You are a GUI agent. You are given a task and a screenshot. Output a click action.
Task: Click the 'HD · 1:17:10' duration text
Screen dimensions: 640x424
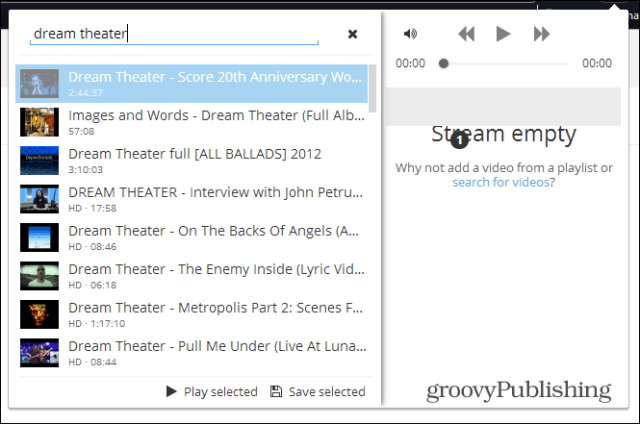pyautogui.click(x=97, y=324)
